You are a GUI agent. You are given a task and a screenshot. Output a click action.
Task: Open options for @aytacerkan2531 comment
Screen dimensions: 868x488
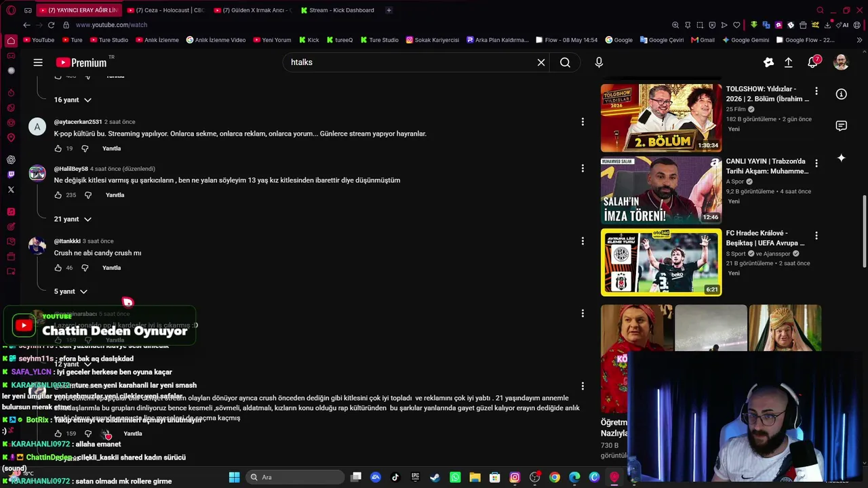pyautogui.click(x=583, y=122)
